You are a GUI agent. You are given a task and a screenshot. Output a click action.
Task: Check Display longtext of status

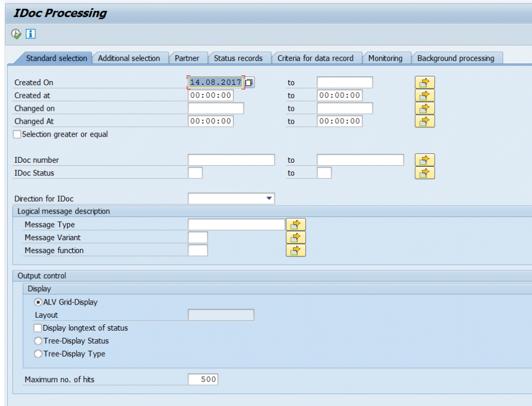(x=37, y=328)
